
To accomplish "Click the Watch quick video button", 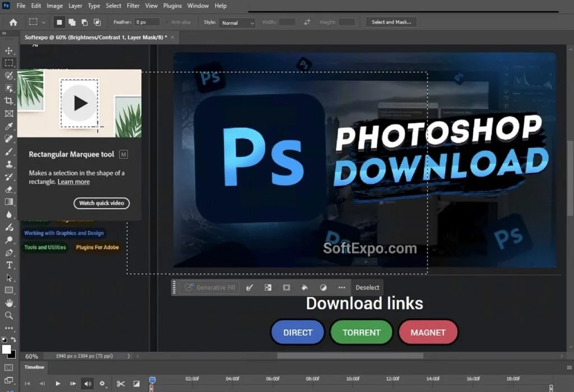I will pos(101,203).
